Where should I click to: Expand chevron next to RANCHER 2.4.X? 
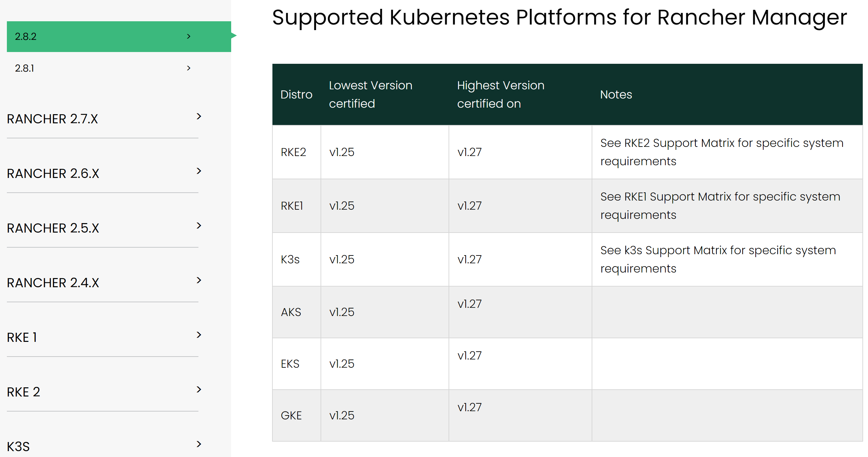pyautogui.click(x=199, y=280)
